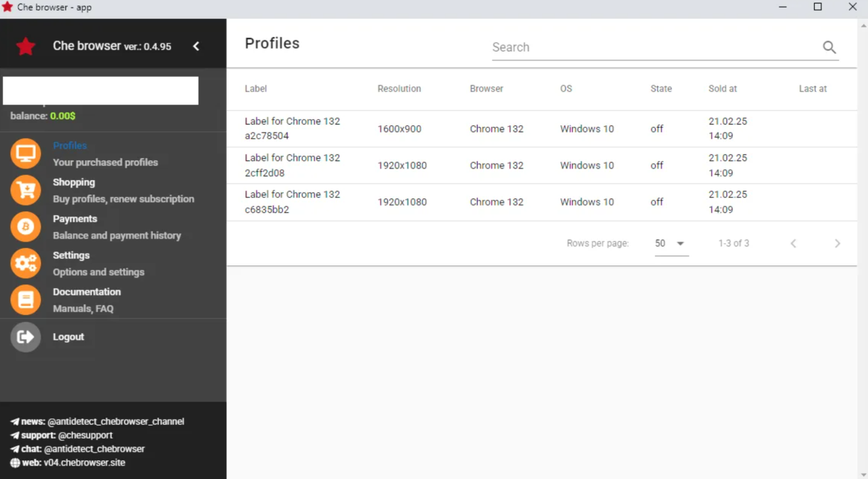Select the Settings menu label
This screenshot has width=868, height=479.
click(71, 255)
